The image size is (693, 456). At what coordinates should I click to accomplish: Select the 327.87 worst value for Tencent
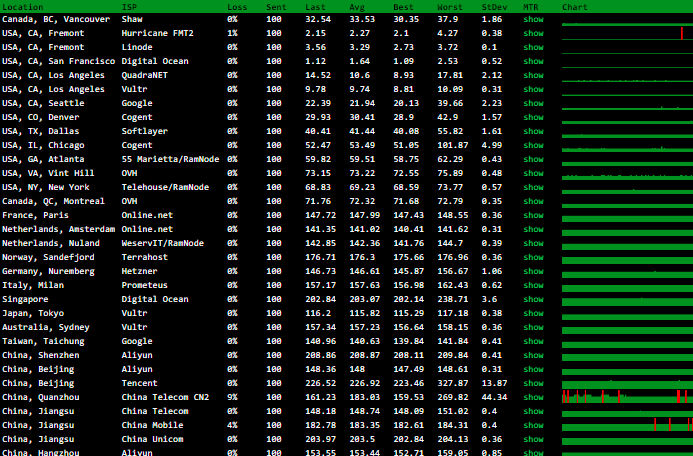(453, 383)
